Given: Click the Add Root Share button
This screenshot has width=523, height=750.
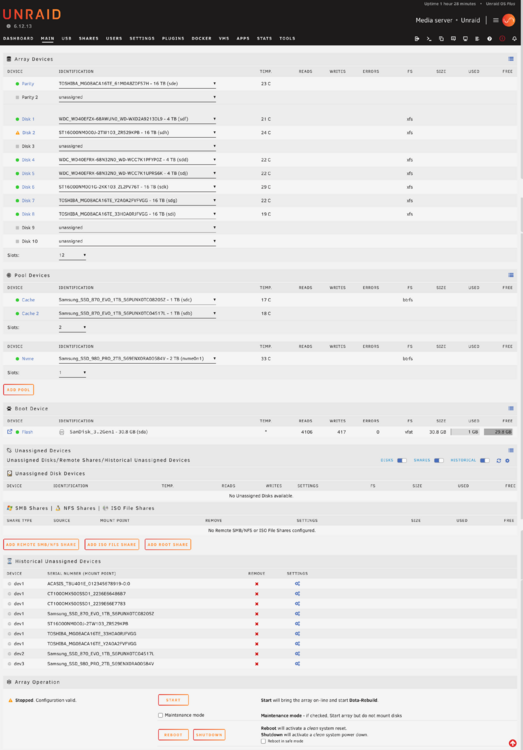Looking at the screenshot, I should (x=168, y=544).
